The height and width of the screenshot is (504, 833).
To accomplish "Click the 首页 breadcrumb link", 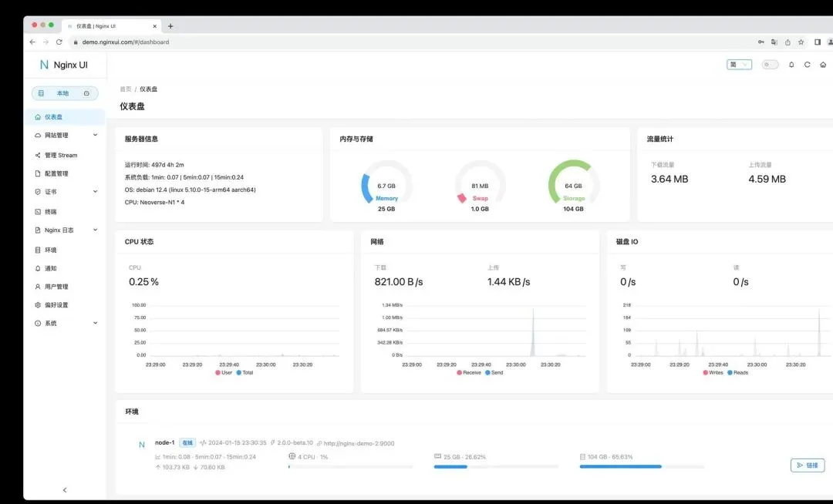I will click(126, 89).
